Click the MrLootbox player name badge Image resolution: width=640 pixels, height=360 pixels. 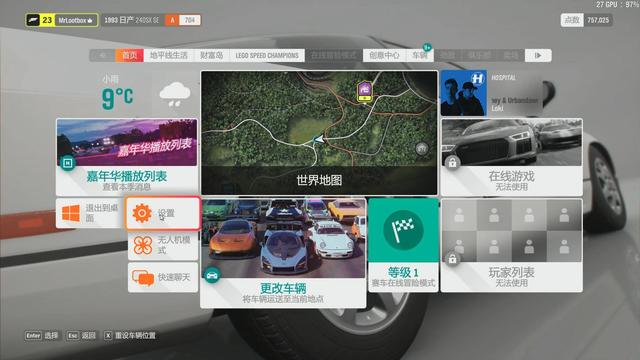pos(76,20)
